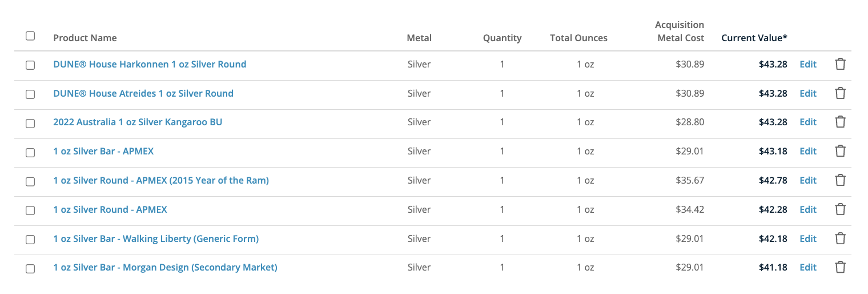Tick the select-all checkbox in table header
Viewport: 868px width, 294px height.
pos(30,36)
